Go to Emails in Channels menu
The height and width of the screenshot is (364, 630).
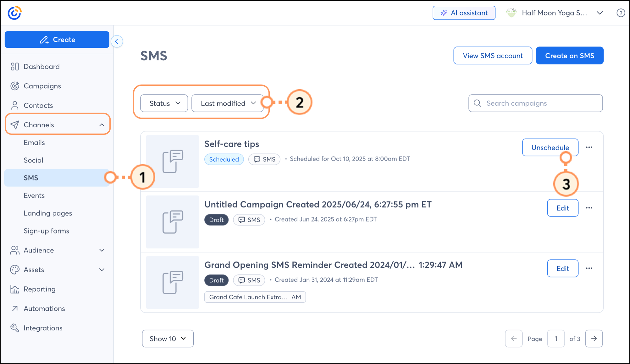tap(34, 142)
